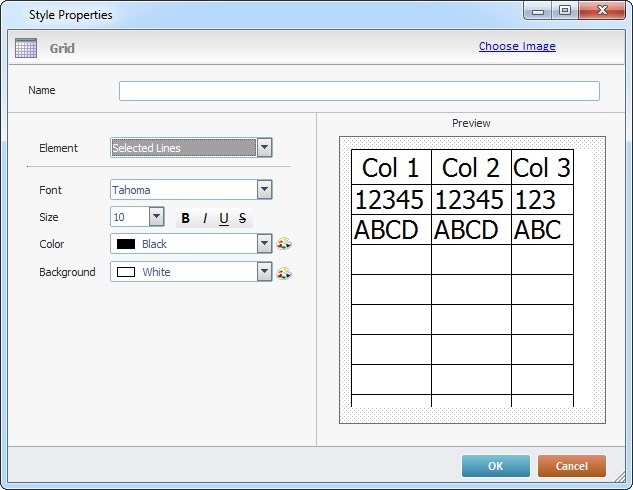Image resolution: width=633 pixels, height=490 pixels.
Task: Expand the Size dropdown arrow
Action: click(156, 217)
